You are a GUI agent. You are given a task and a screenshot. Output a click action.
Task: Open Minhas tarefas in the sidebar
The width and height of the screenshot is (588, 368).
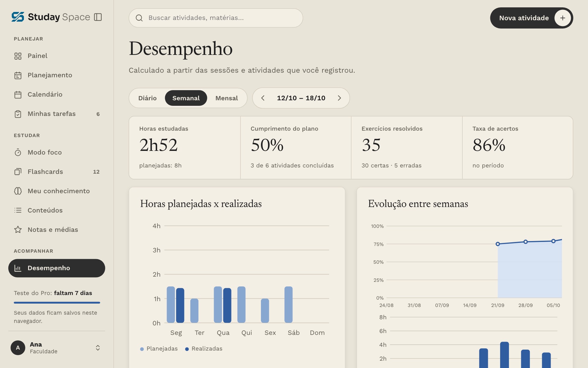(x=57, y=114)
